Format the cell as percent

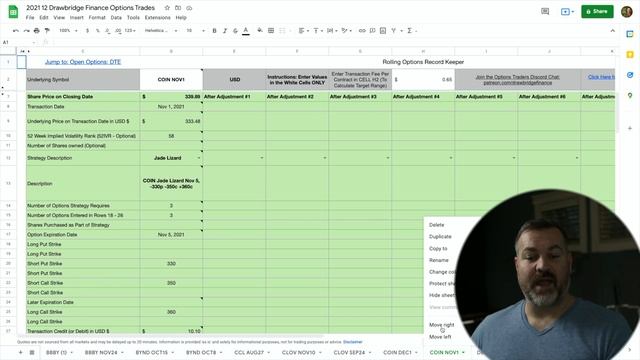coord(98,31)
